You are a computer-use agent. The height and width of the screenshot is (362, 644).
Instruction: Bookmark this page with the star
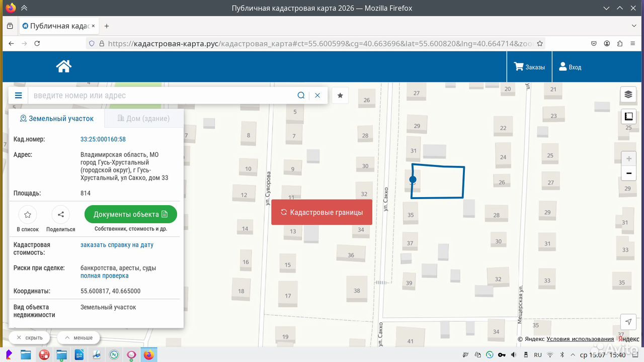(540, 44)
